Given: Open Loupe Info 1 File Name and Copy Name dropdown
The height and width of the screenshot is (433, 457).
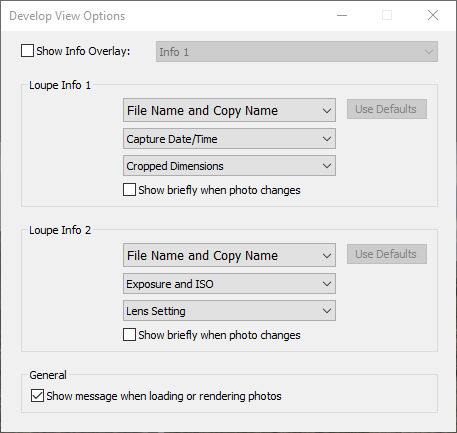Looking at the screenshot, I should click(229, 110).
